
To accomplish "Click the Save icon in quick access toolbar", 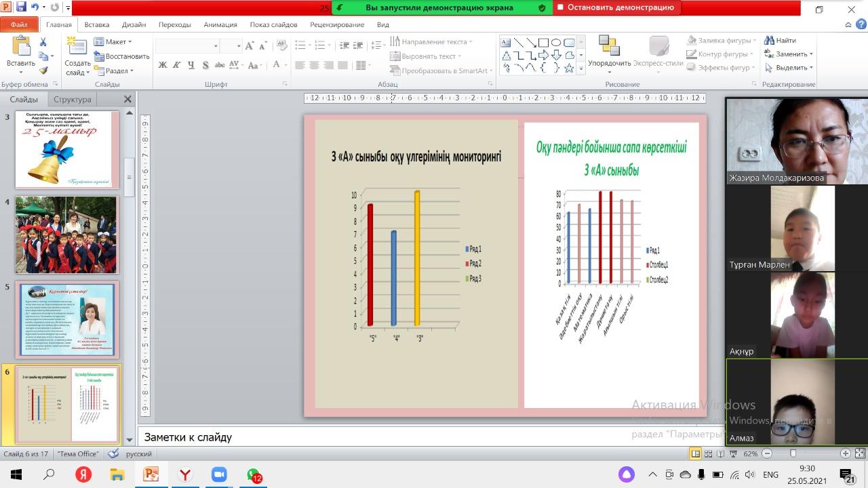I will tap(20, 8).
